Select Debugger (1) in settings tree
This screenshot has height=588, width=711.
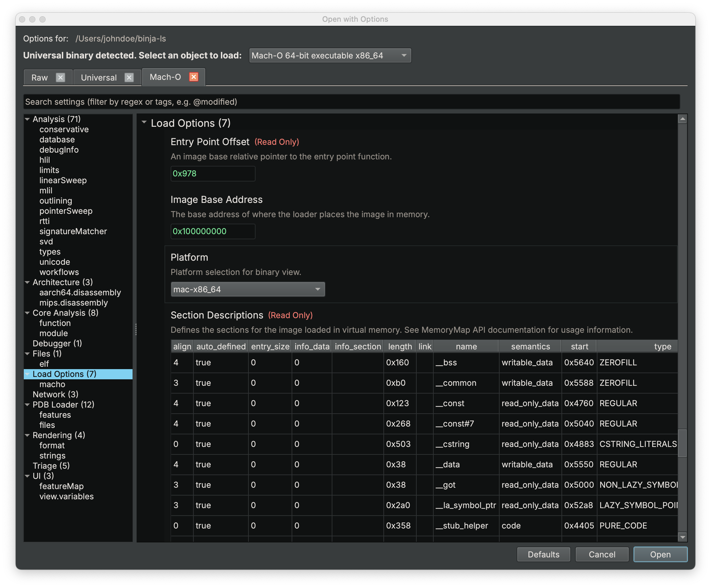click(x=57, y=344)
